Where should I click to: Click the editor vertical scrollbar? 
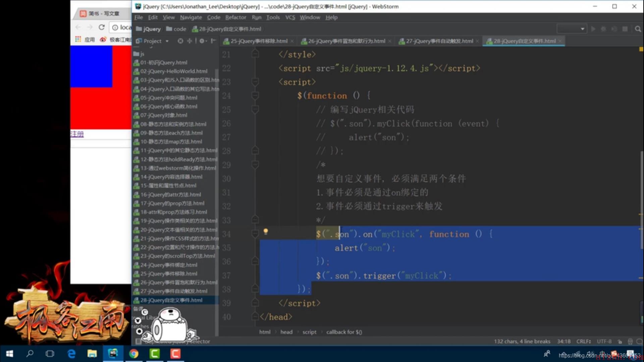(x=642, y=200)
